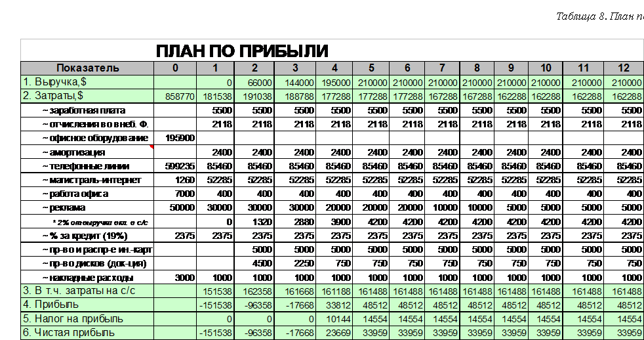Select the column header "3"
644x340 pixels.
295,68
